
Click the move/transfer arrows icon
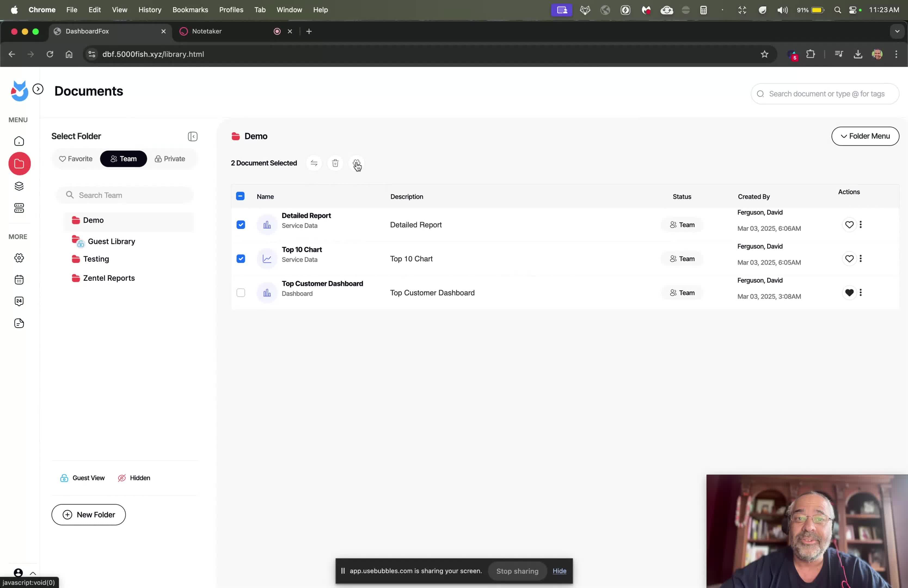(314, 163)
